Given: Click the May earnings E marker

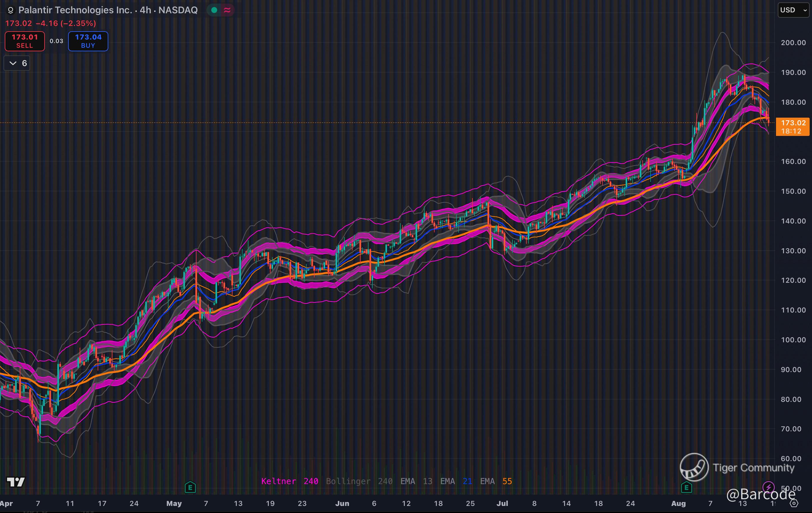Looking at the screenshot, I should pos(190,487).
